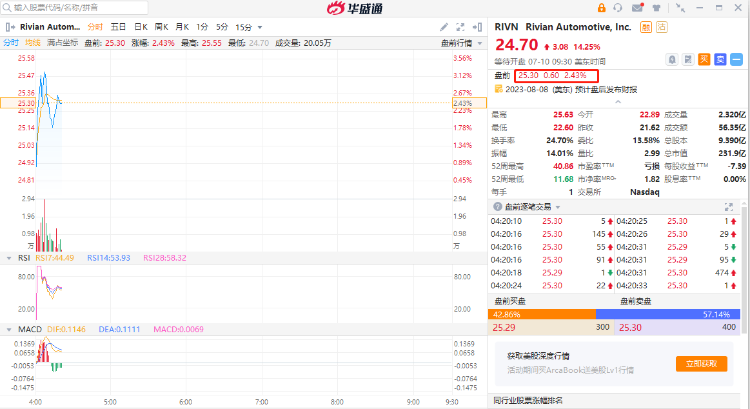750x409 pixels.
Task: Select the 五日 five-day chart tab
Action: pos(117,25)
